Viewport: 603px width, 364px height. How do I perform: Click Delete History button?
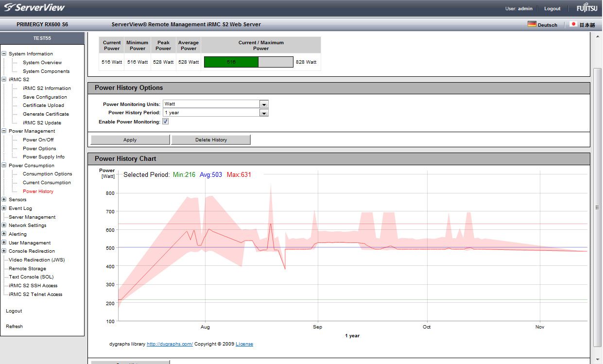(x=211, y=140)
